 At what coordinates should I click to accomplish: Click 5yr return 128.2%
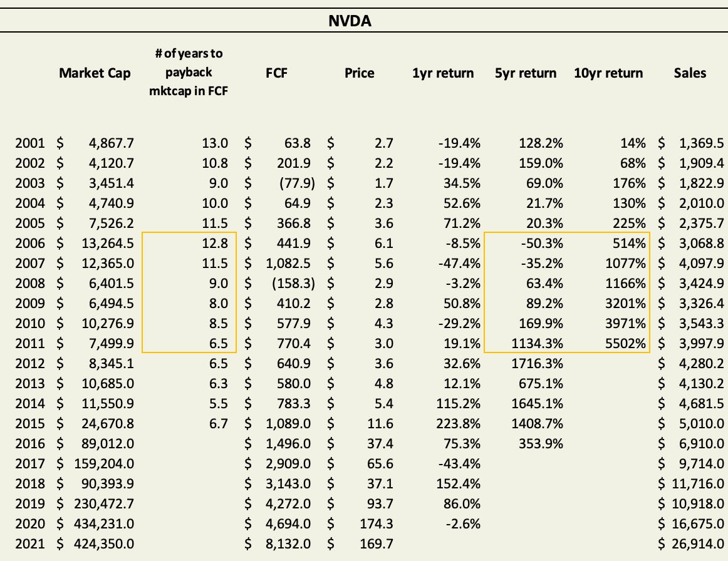(541, 143)
